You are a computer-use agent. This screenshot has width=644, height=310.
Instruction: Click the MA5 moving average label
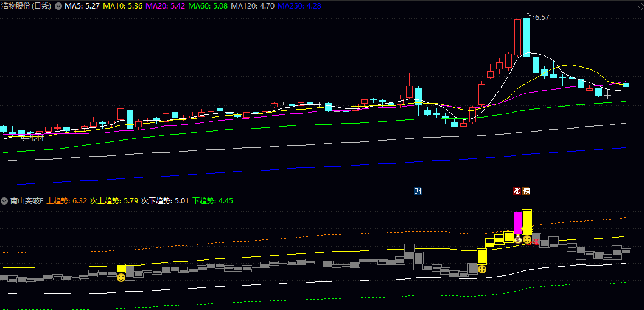(82, 5)
